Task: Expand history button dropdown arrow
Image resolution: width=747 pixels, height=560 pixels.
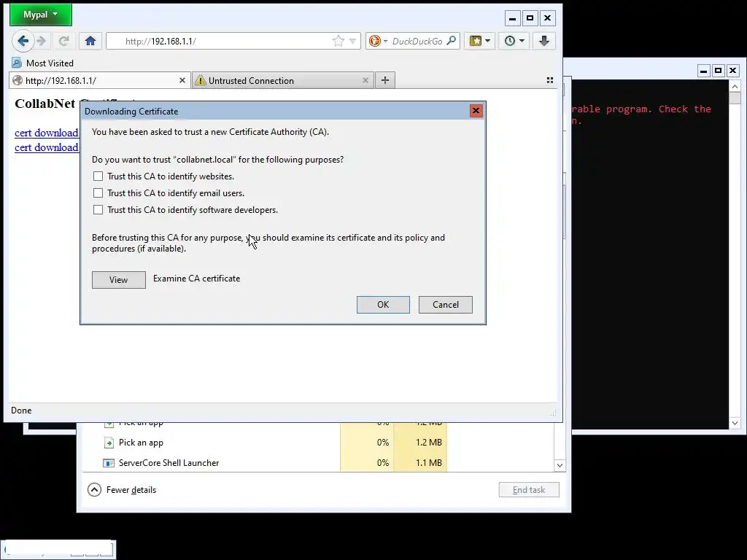Action: point(522,41)
